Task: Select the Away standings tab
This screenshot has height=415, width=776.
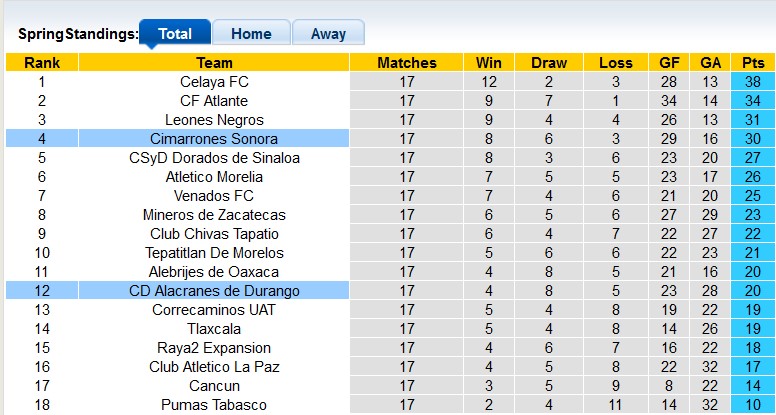Action: point(328,33)
